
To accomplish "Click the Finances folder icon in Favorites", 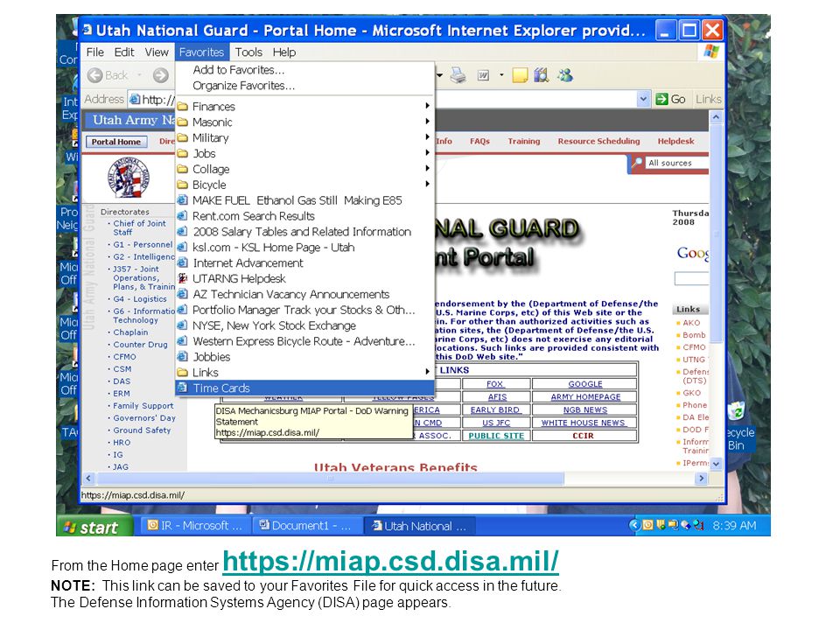I will 183,107.
